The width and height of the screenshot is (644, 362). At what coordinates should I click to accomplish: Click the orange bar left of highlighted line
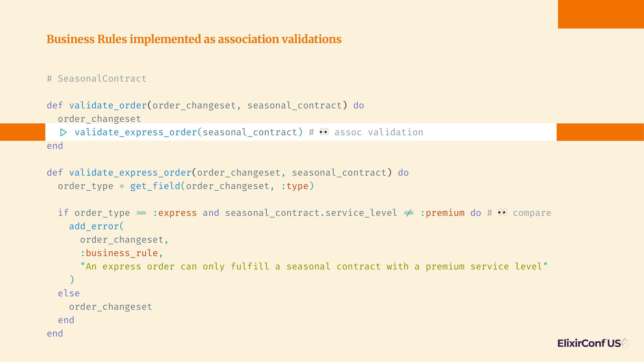[x=22, y=132]
